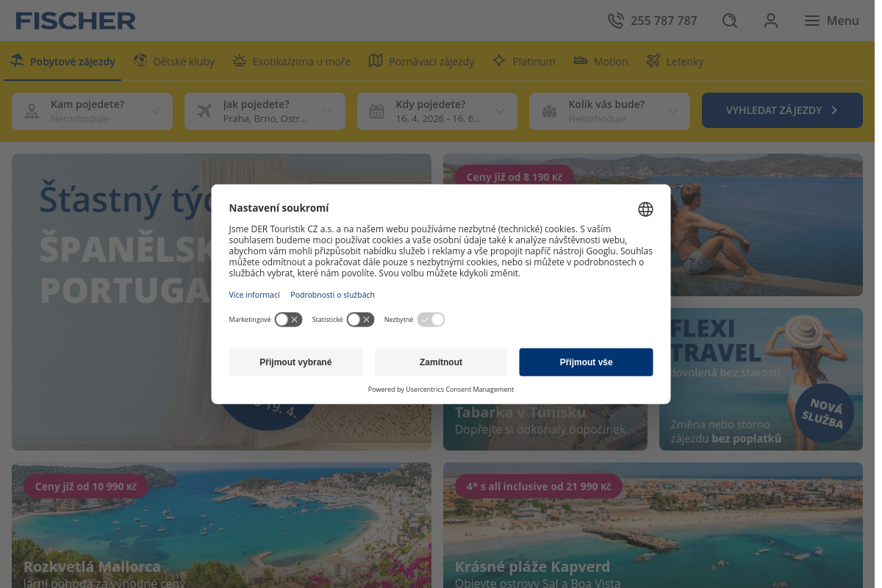
Task: Click the calendar icon in Kdy pojedete field
Action: [x=377, y=111]
